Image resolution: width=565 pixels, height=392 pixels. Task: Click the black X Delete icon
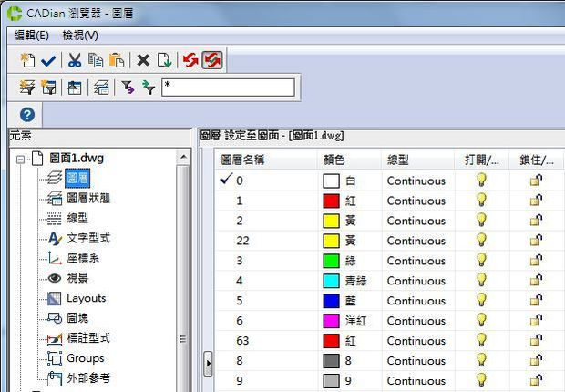pyautogui.click(x=143, y=60)
